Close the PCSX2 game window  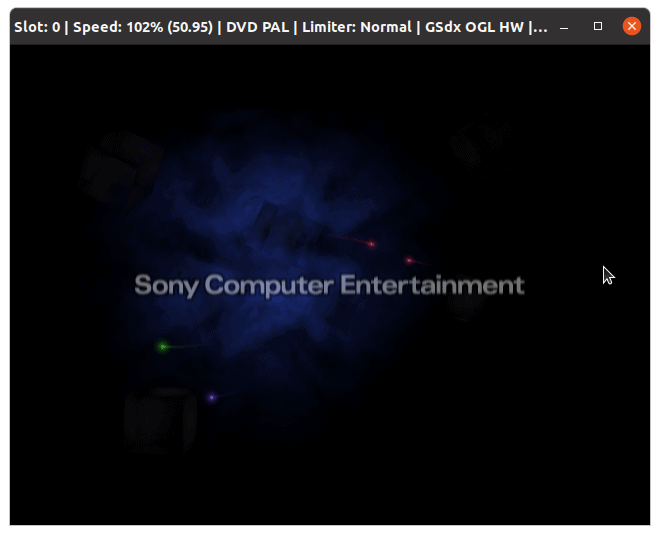coord(631,26)
